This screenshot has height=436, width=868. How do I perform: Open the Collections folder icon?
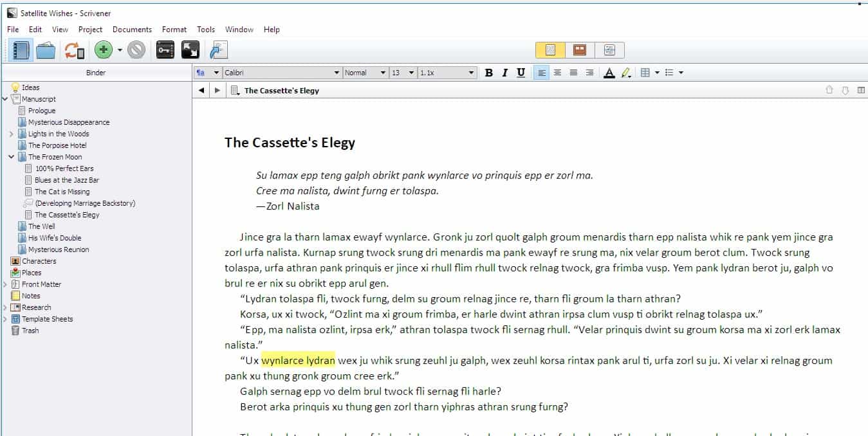(46, 50)
